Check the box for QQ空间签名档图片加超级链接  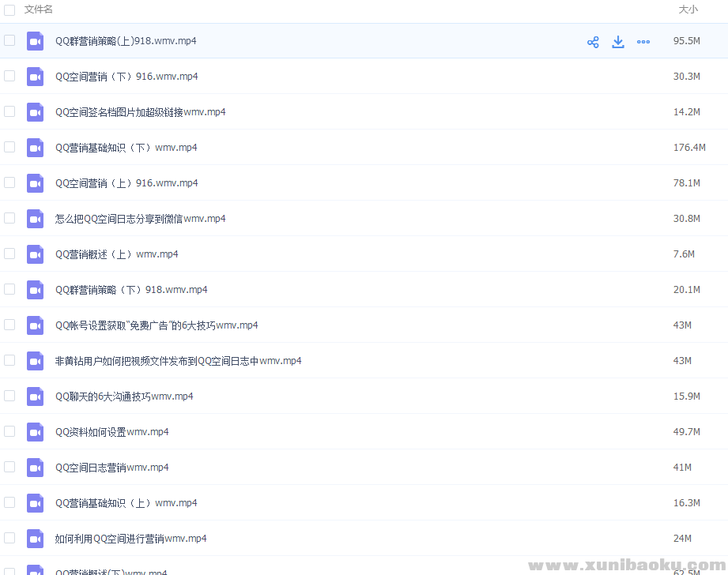click(9, 111)
